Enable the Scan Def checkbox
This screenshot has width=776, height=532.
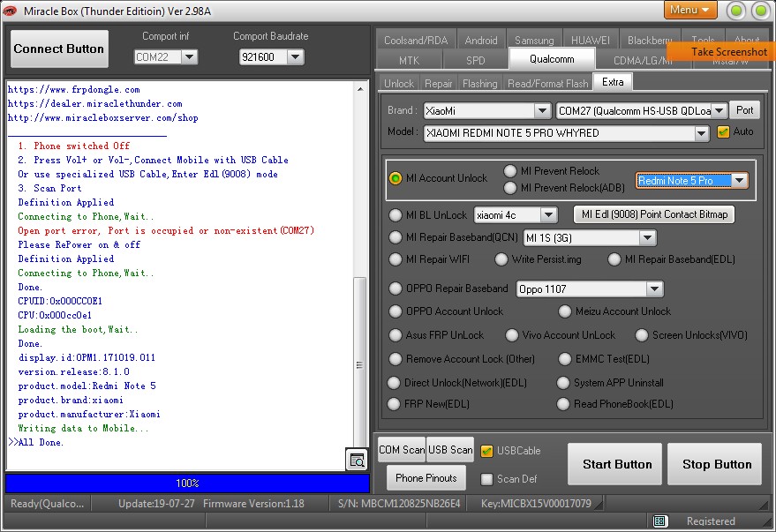[487, 479]
